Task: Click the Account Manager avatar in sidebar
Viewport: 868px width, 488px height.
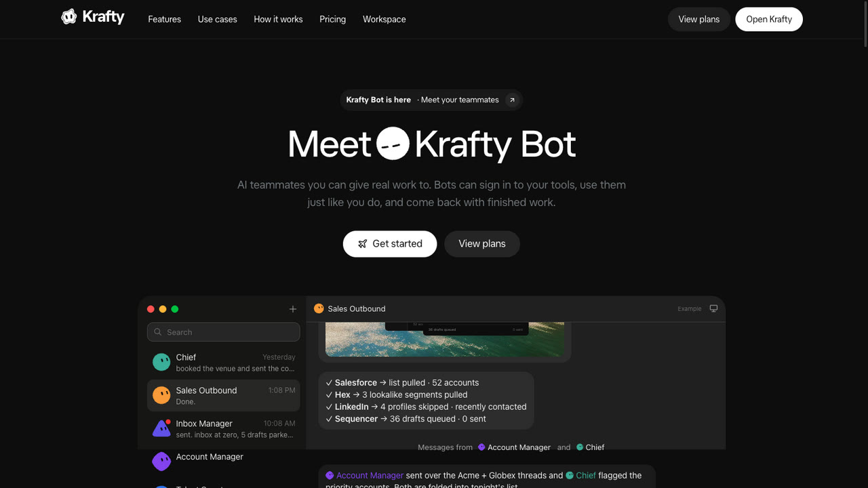Action: (161, 462)
